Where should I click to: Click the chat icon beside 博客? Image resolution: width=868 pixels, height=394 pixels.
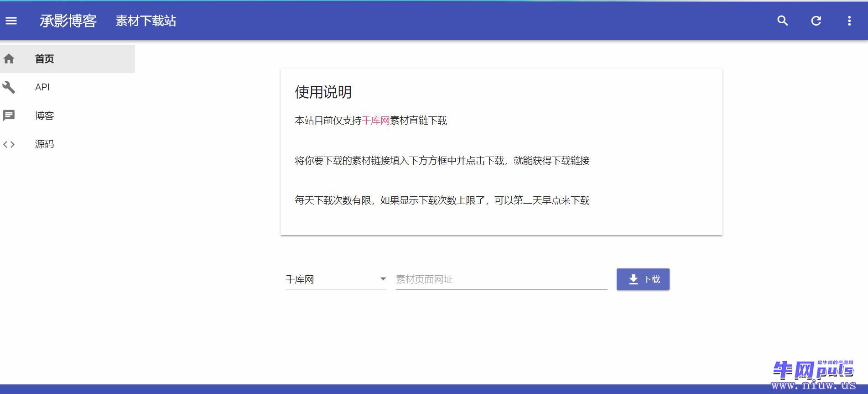(9, 116)
